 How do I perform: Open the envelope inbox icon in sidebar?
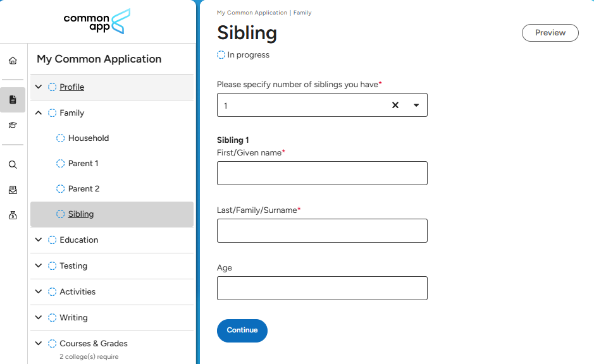(13, 190)
